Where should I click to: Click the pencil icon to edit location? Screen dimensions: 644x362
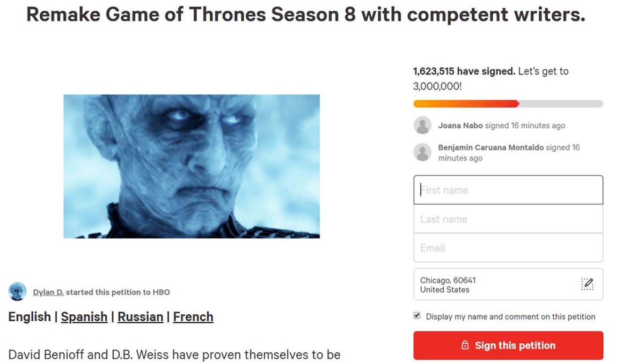click(x=587, y=284)
